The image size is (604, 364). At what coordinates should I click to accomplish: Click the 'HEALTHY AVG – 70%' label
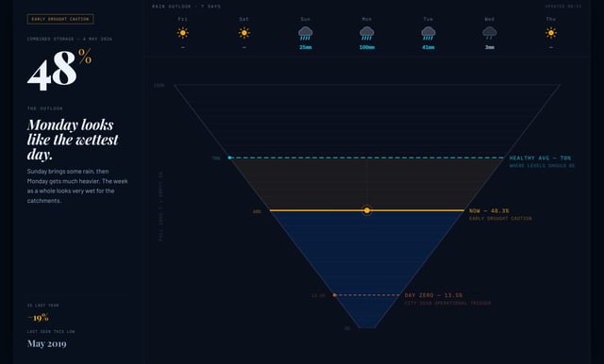(x=540, y=158)
